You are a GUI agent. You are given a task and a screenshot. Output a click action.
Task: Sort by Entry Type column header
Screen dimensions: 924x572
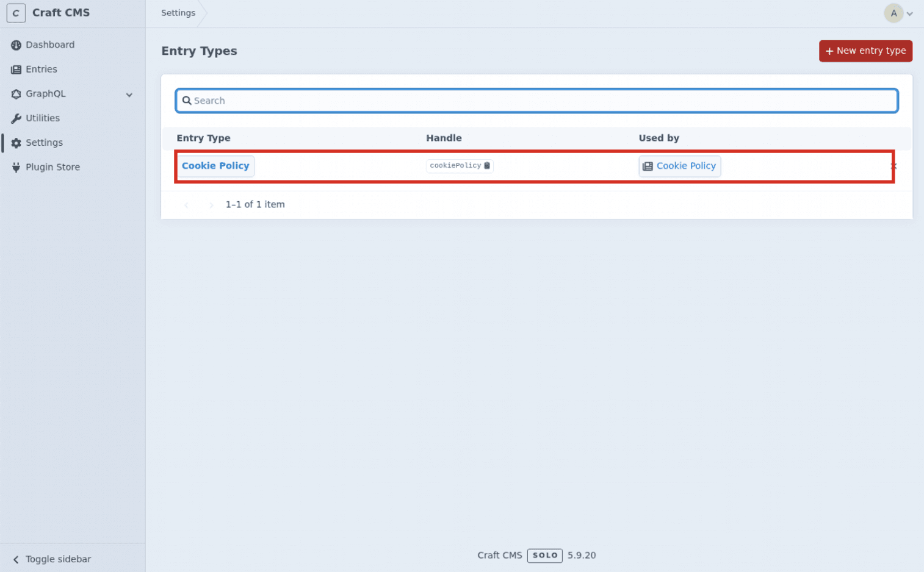click(203, 138)
